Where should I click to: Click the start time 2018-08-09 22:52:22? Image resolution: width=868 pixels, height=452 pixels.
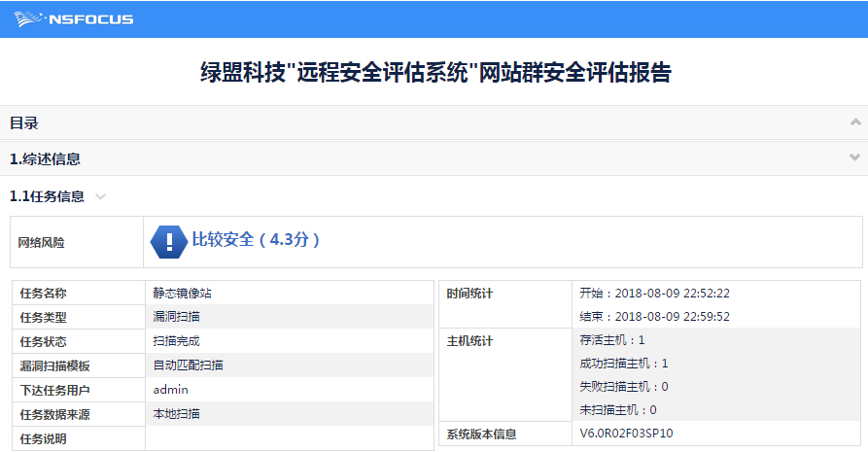click(x=672, y=293)
